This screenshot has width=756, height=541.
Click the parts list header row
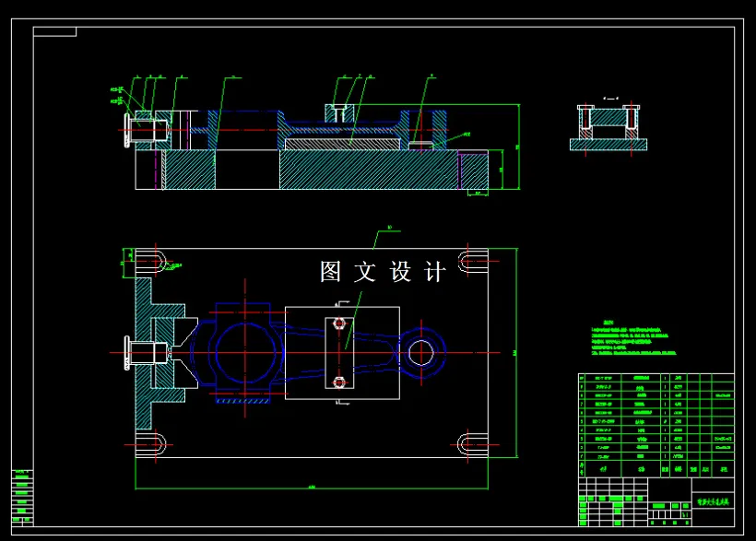[656, 469]
